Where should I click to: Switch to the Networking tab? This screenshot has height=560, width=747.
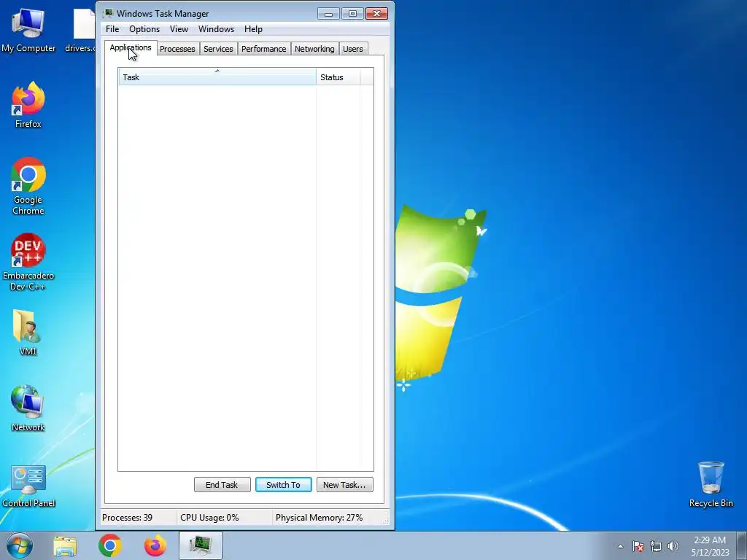pyautogui.click(x=314, y=49)
